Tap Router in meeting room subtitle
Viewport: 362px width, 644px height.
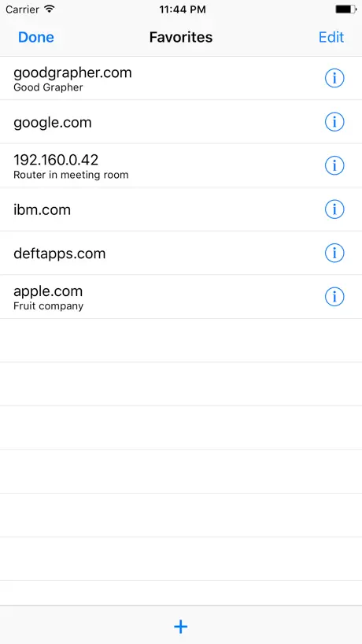(x=71, y=175)
